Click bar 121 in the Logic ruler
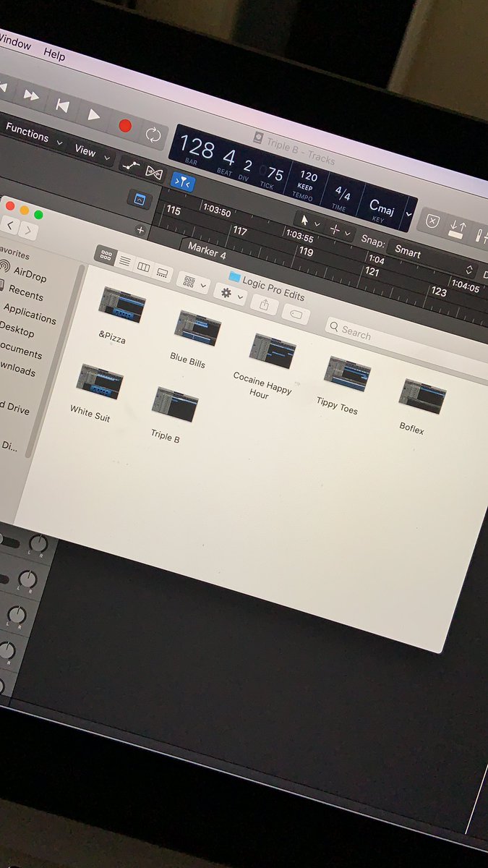 372,272
